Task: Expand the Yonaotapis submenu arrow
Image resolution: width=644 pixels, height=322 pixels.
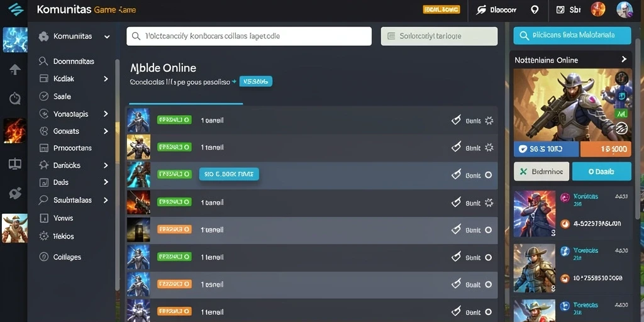Action: (106, 114)
